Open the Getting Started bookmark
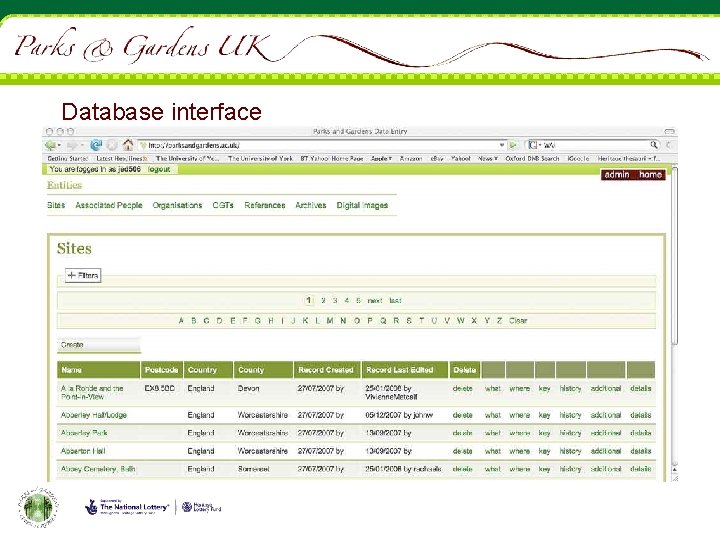The image size is (720, 540). pos(68,158)
